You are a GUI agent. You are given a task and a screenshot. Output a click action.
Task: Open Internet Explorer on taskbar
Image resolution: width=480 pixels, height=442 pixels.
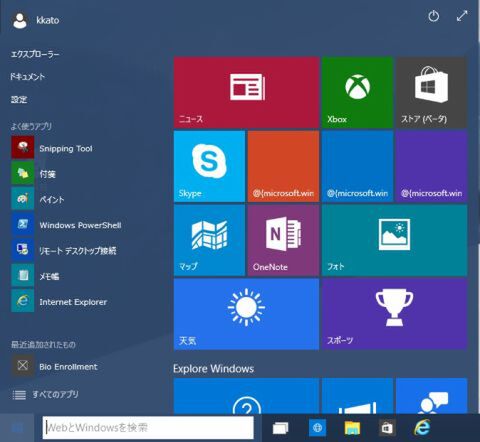[422, 427]
